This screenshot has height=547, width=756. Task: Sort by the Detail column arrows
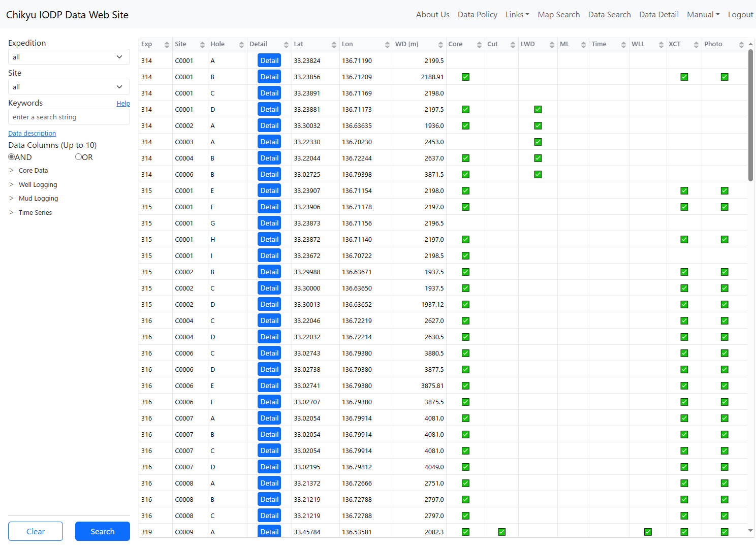point(286,45)
